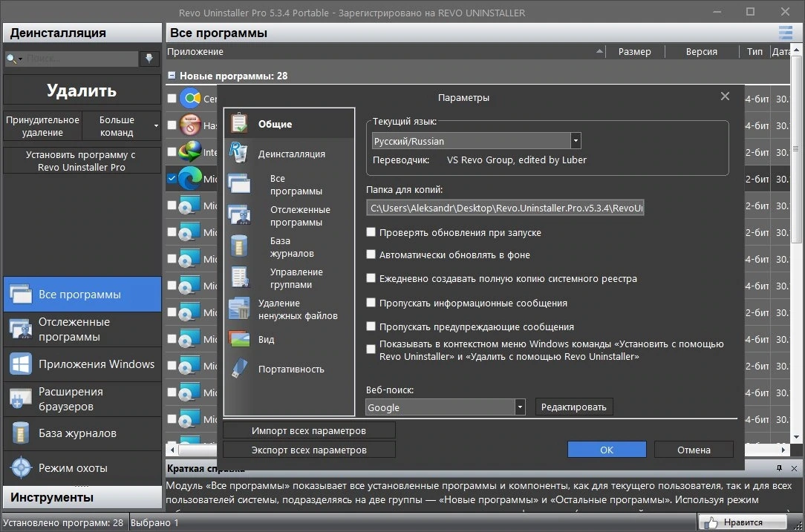The height and width of the screenshot is (532, 805).
Task: Open Все программы settings sub-item icon
Action: tap(239, 184)
